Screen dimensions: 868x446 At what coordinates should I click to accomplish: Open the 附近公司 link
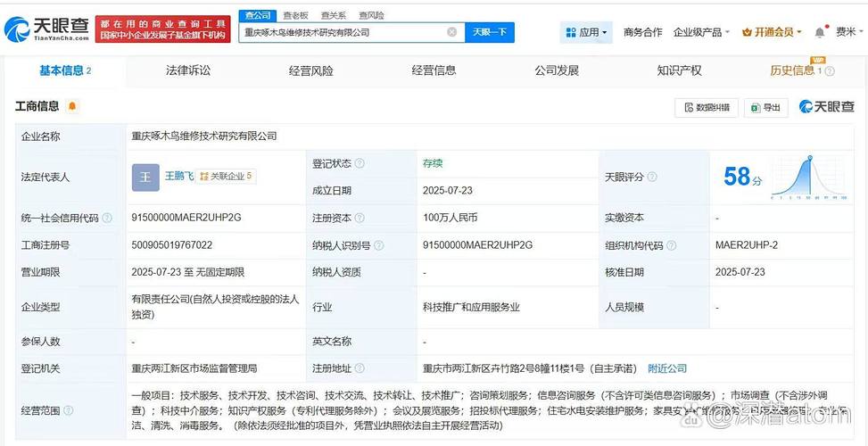(667, 368)
